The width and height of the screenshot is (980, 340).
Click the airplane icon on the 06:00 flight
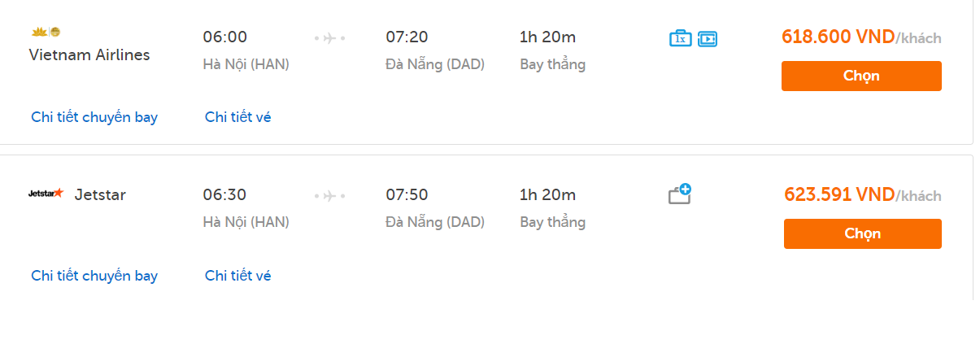coord(329,37)
